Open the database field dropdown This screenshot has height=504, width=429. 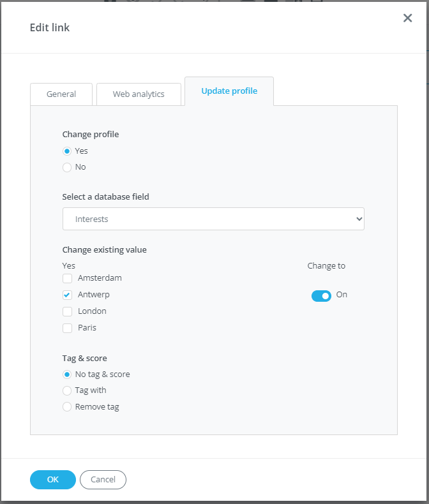pyautogui.click(x=213, y=219)
